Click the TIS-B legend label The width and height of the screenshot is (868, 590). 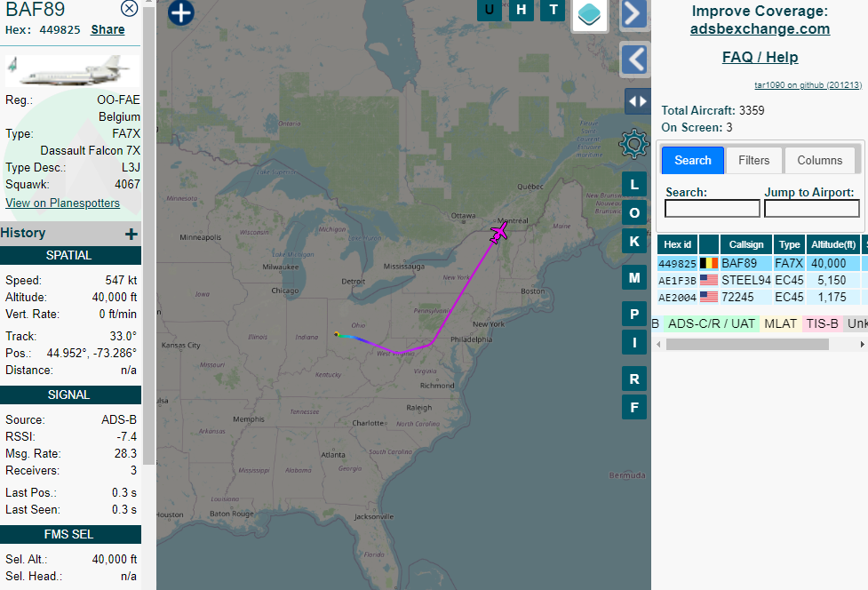822,323
